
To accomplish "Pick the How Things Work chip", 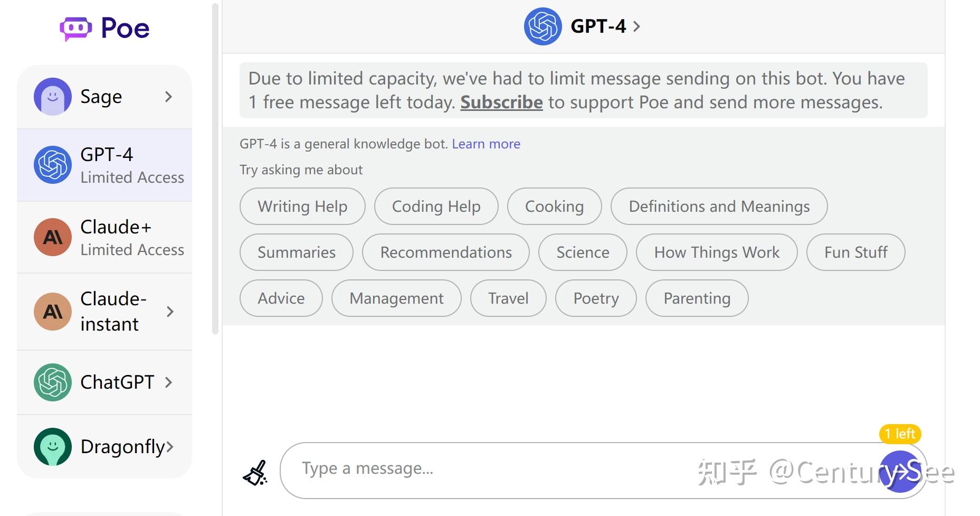I will 717,252.
